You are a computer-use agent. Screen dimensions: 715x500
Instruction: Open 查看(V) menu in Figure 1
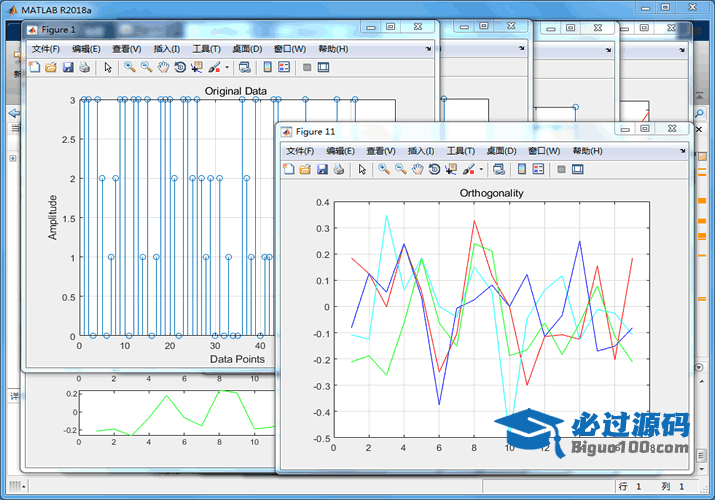tap(127, 49)
